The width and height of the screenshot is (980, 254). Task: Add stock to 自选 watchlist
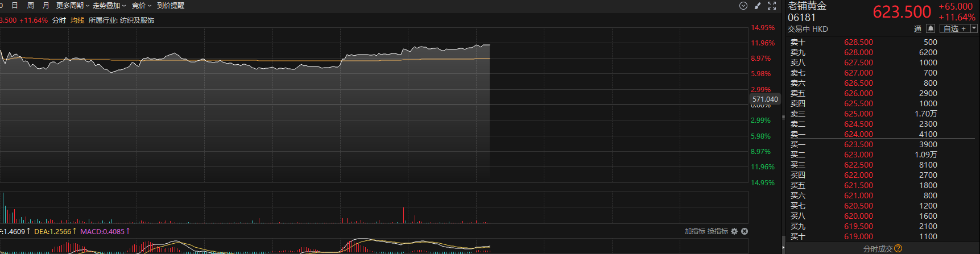click(x=954, y=28)
